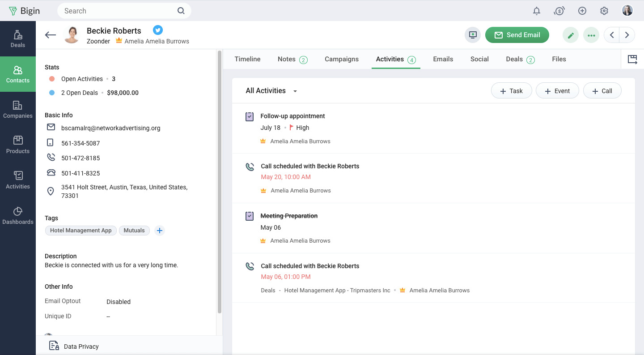644x355 pixels.
Task: Mark Follow-up appointment task as complete
Action: pos(250,116)
